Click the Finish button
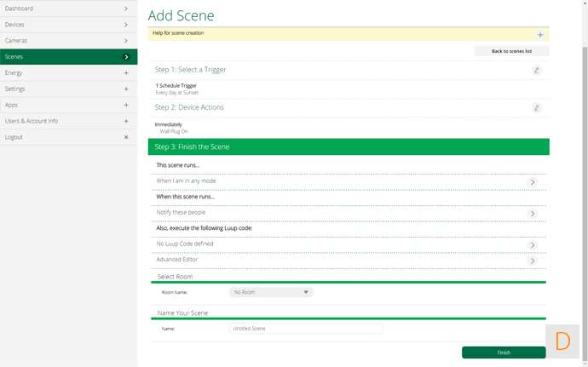 coord(504,353)
